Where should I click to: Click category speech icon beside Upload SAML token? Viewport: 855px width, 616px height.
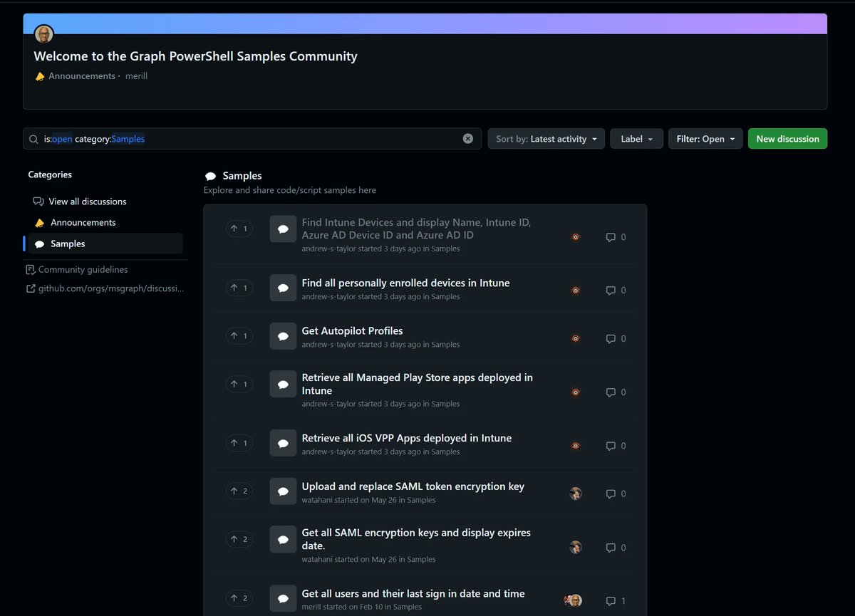pyautogui.click(x=283, y=491)
